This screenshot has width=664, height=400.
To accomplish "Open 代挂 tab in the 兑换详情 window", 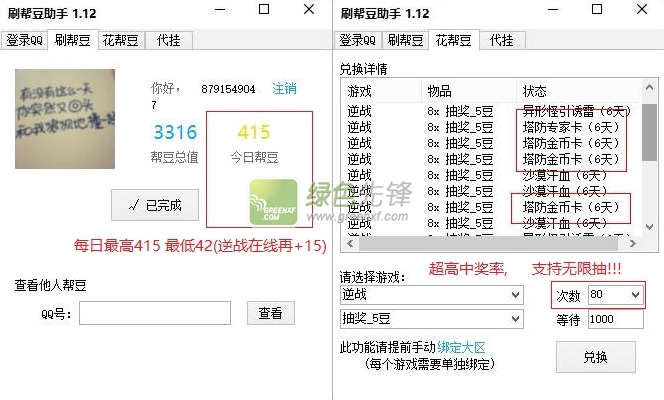I will coord(501,41).
